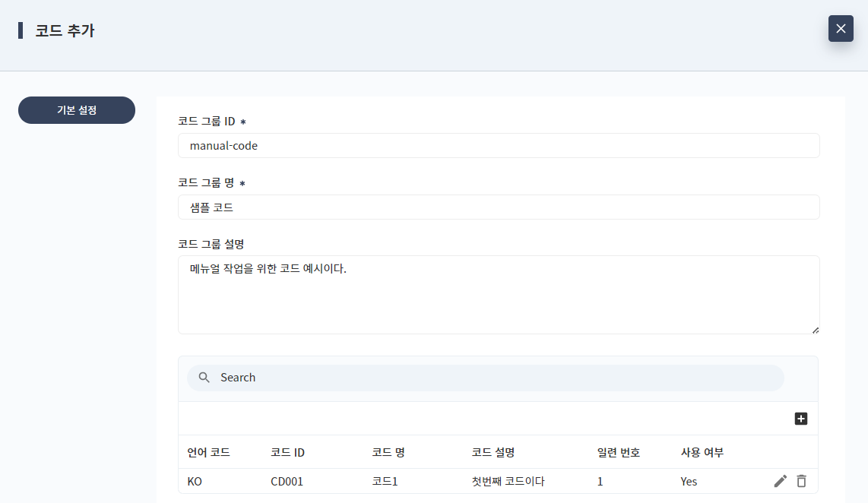868x503 pixels.
Task: Click the 코드 추가 title text
Action: click(65, 30)
